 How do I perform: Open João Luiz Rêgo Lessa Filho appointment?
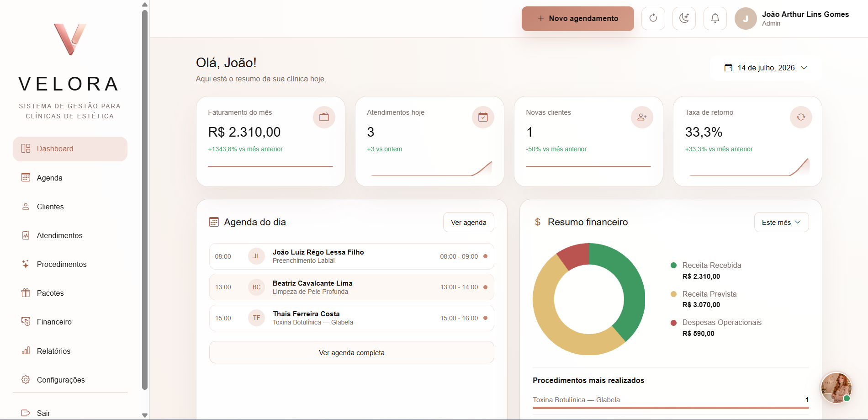[352, 256]
